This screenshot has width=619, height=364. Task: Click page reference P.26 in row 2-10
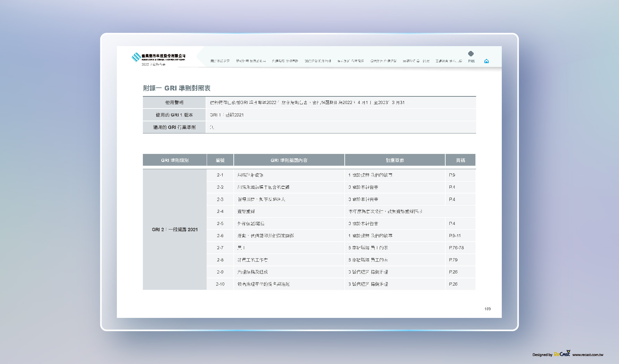(453, 284)
